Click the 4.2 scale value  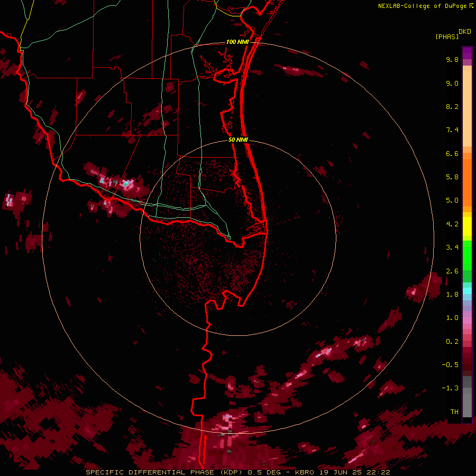(x=452, y=224)
